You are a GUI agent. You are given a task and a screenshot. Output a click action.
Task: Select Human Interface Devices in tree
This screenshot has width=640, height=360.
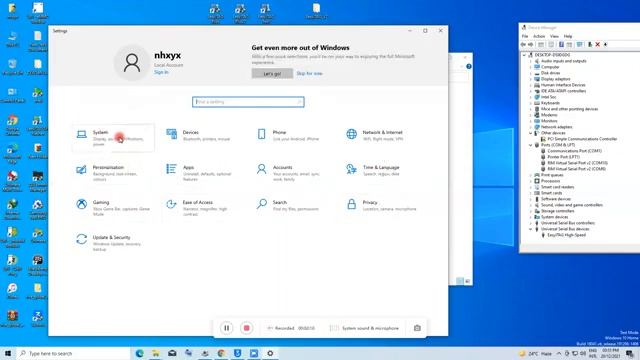[x=563, y=85]
